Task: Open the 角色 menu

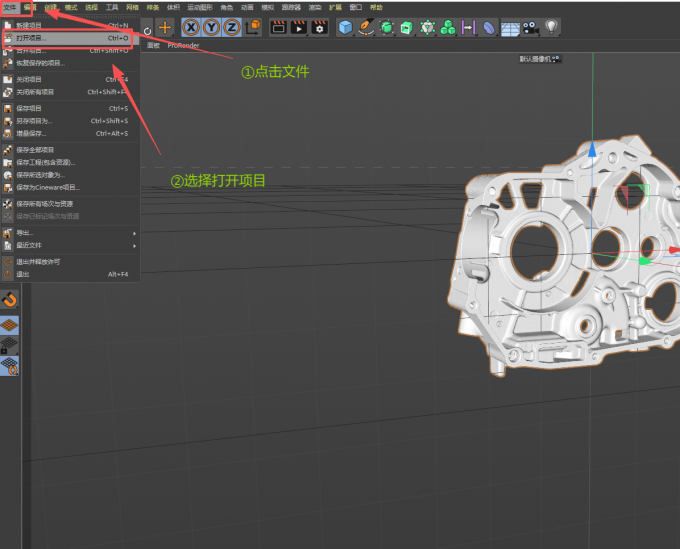Action: point(226,7)
